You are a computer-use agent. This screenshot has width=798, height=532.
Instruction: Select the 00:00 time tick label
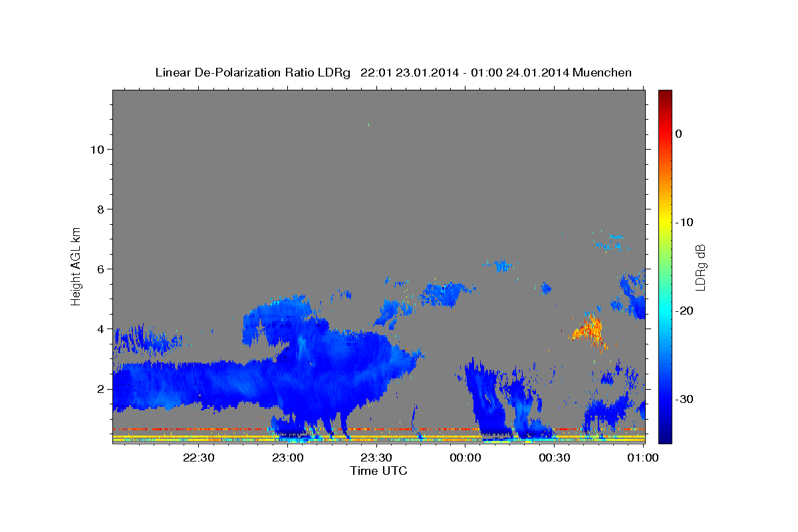click(465, 458)
